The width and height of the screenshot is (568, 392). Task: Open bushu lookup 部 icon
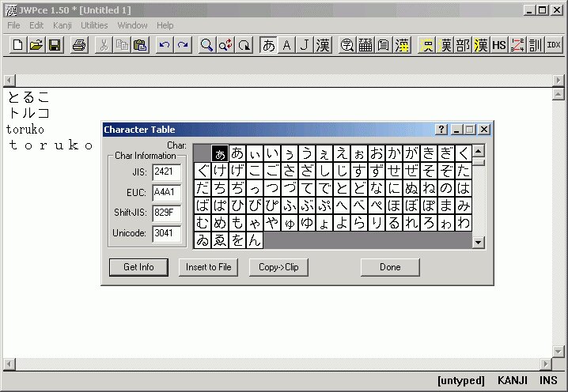point(463,45)
